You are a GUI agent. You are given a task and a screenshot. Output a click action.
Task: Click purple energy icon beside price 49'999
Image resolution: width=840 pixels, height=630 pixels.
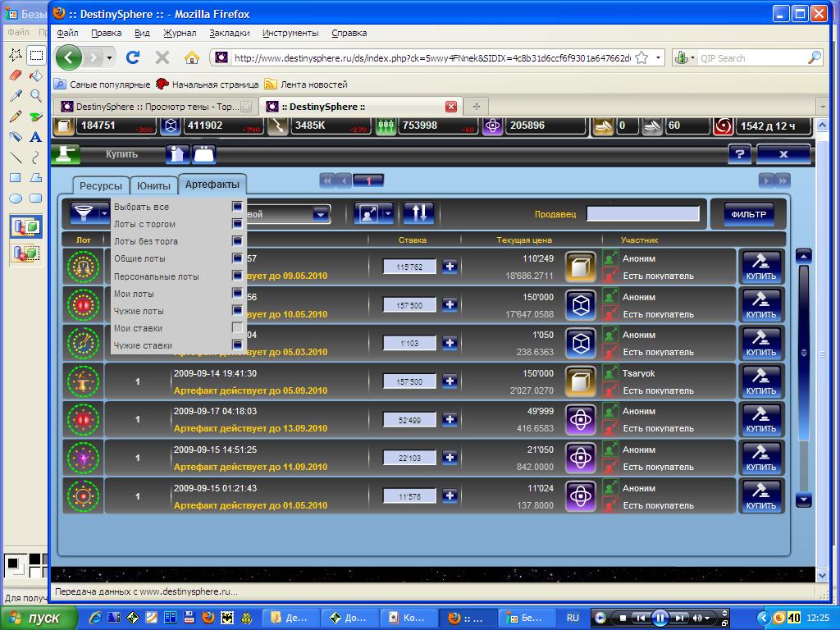581,419
